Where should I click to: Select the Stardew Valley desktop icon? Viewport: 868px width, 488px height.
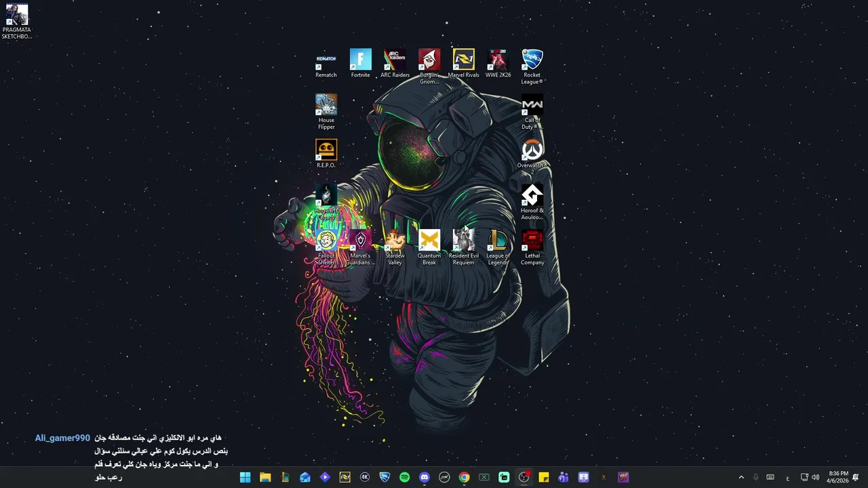395,247
